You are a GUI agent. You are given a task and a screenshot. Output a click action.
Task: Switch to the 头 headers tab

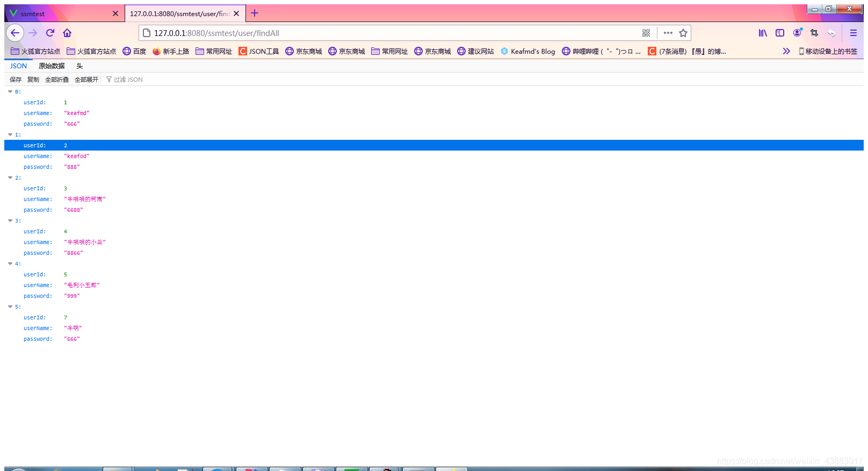coord(79,66)
